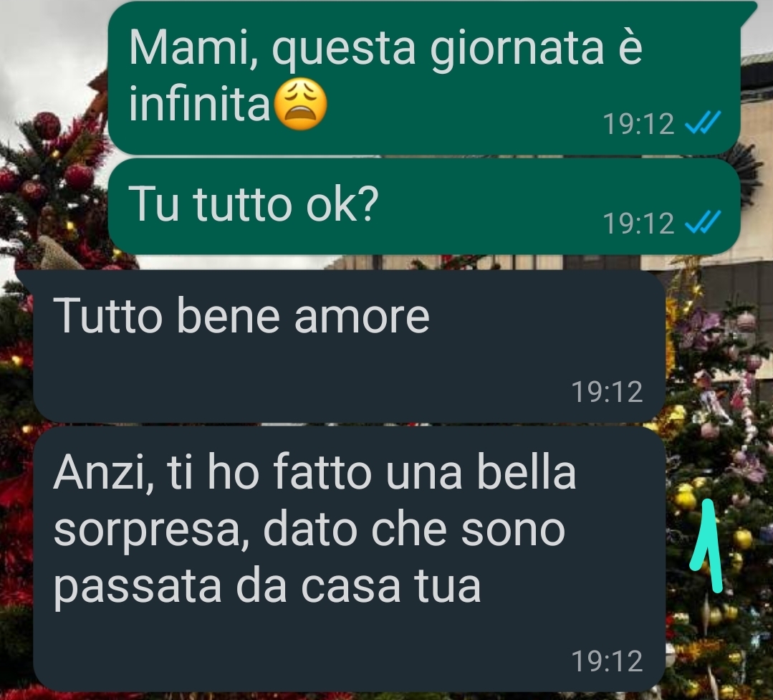Tap the red ornament in wallpaper top-left
The height and width of the screenshot is (700, 773).
click(x=47, y=125)
